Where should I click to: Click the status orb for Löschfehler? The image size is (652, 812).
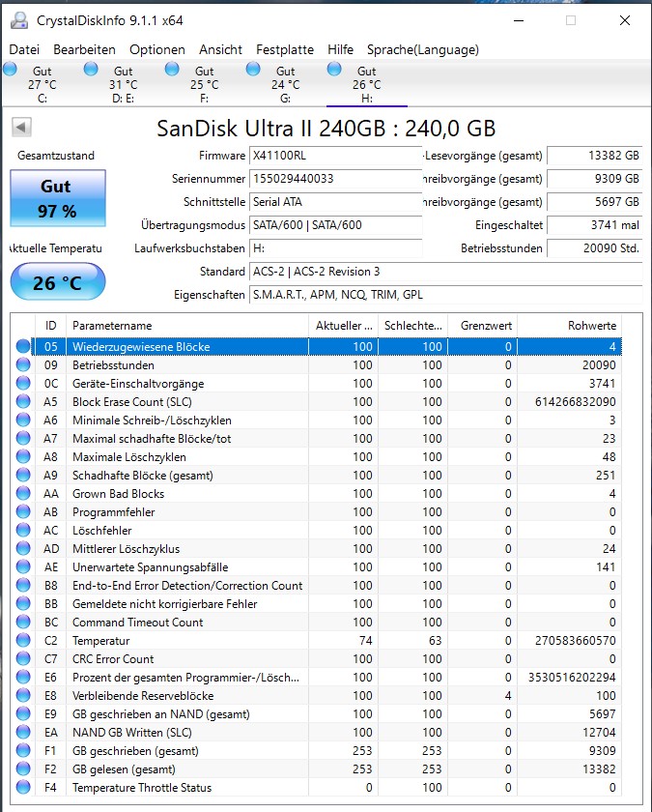point(23,531)
